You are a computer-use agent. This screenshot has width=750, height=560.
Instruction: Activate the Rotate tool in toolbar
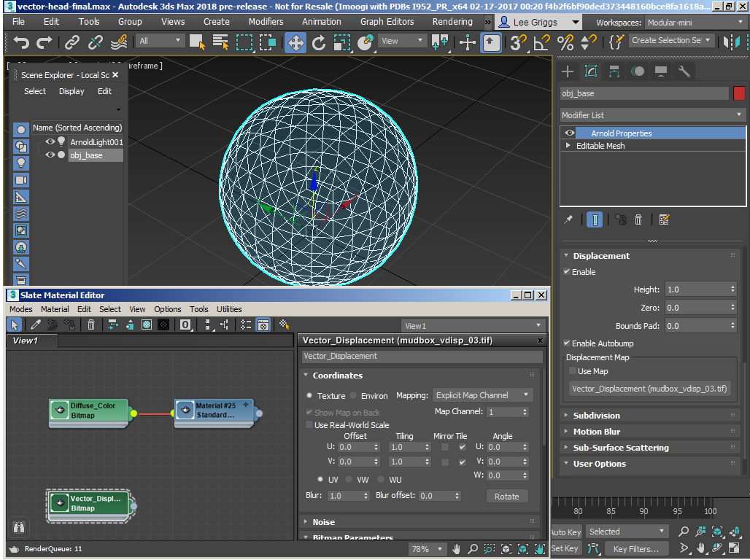(x=319, y=43)
